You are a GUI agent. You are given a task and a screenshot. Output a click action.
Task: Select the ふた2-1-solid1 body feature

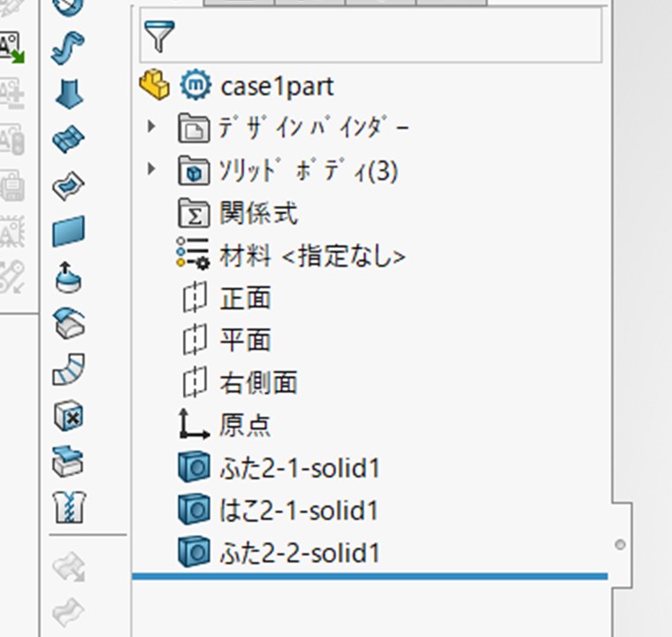coord(300,467)
